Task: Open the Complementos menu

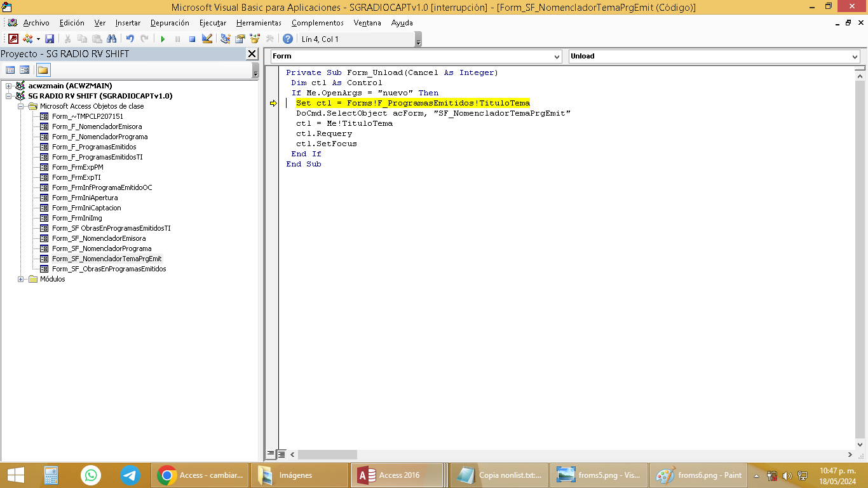Action: pyautogui.click(x=318, y=23)
